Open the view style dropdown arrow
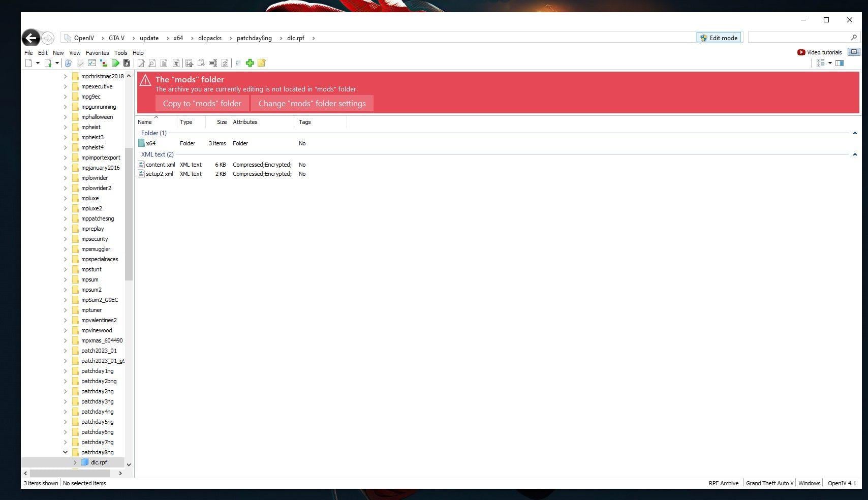The image size is (868, 500). (x=830, y=63)
